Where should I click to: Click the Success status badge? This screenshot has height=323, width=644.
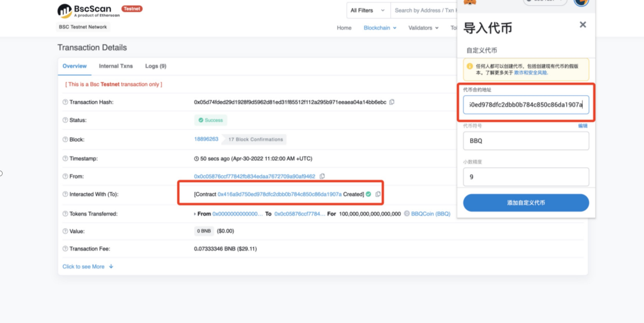click(210, 120)
